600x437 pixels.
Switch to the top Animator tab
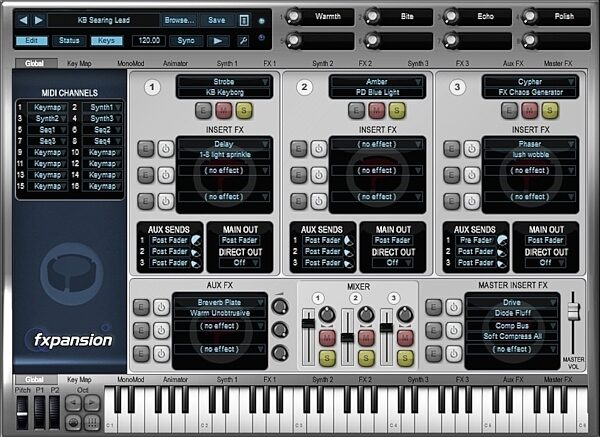click(176, 64)
